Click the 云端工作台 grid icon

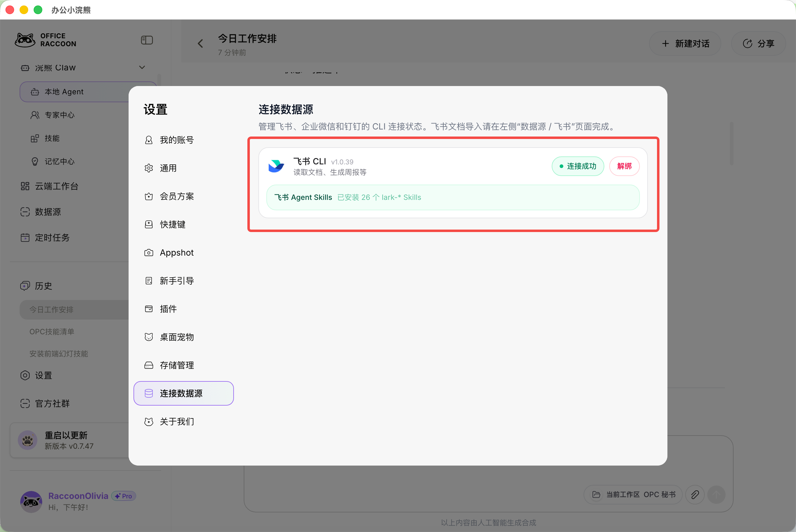(25, 186)
